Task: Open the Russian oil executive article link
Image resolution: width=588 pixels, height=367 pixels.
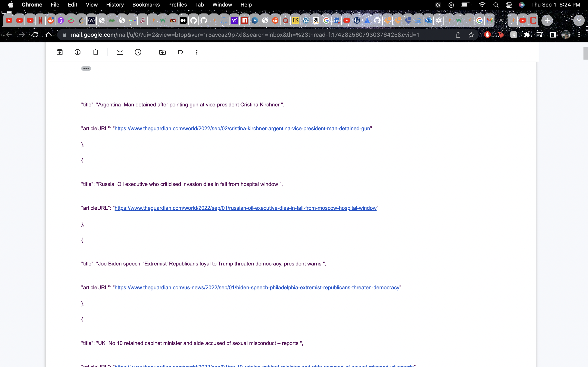Action: click(245, 208)
